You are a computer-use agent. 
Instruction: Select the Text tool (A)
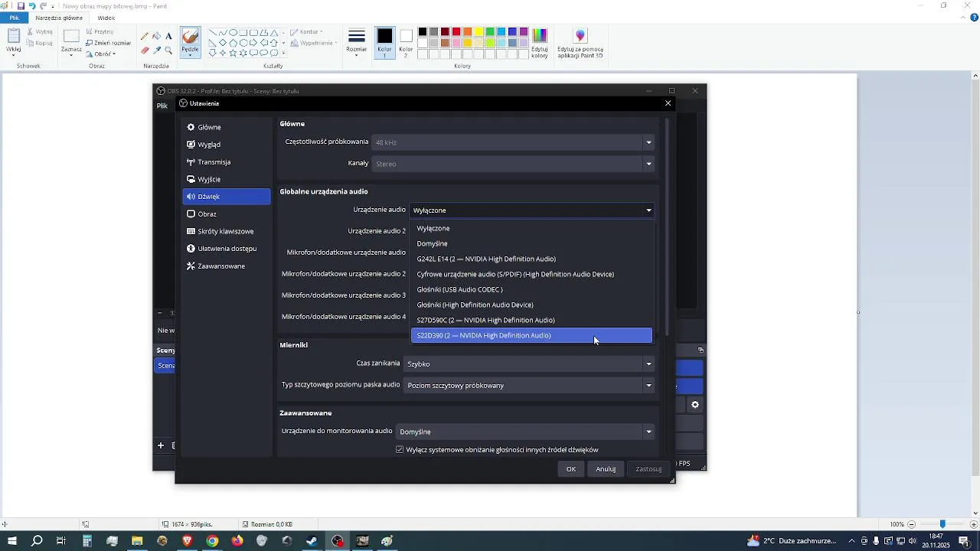coord(168,37)
